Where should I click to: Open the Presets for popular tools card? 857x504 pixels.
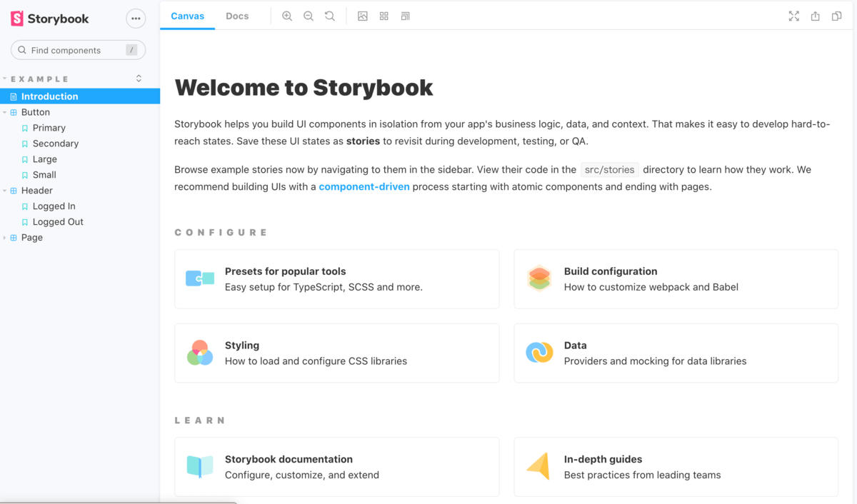click(x=337, y=279)
